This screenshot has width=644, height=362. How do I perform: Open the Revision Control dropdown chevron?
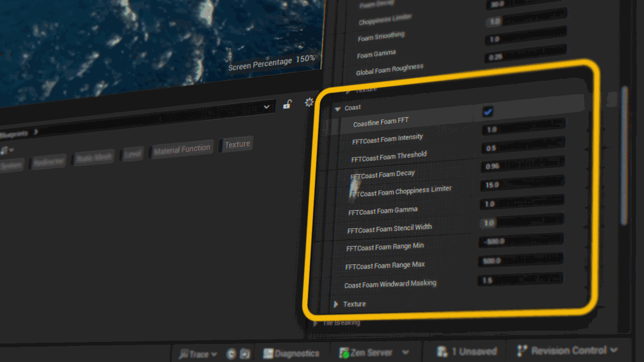pos(614,350)
